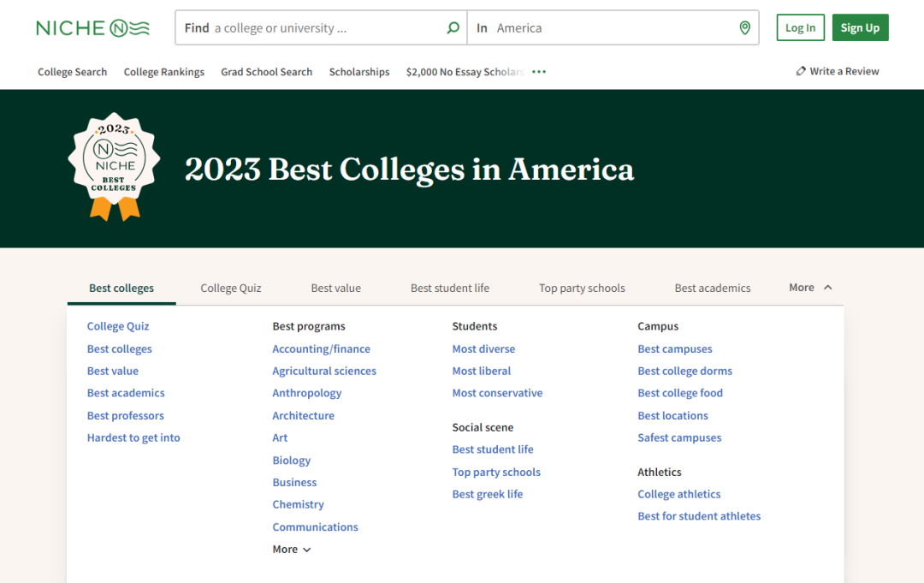Open Best for student athletes link
924x583 pixels.
click(x=699, y=516)
